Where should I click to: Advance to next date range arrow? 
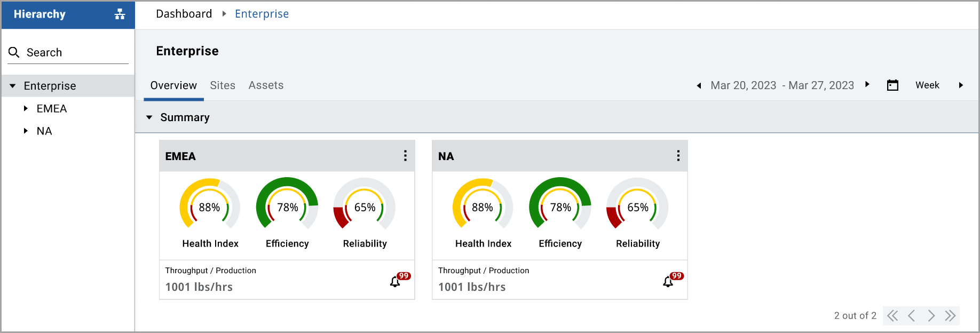coord(867,85)
